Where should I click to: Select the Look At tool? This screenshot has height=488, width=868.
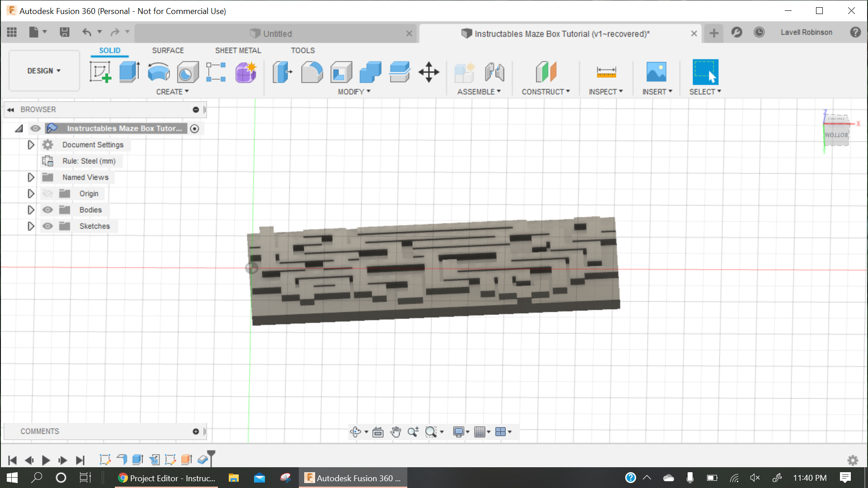(378, 432)
